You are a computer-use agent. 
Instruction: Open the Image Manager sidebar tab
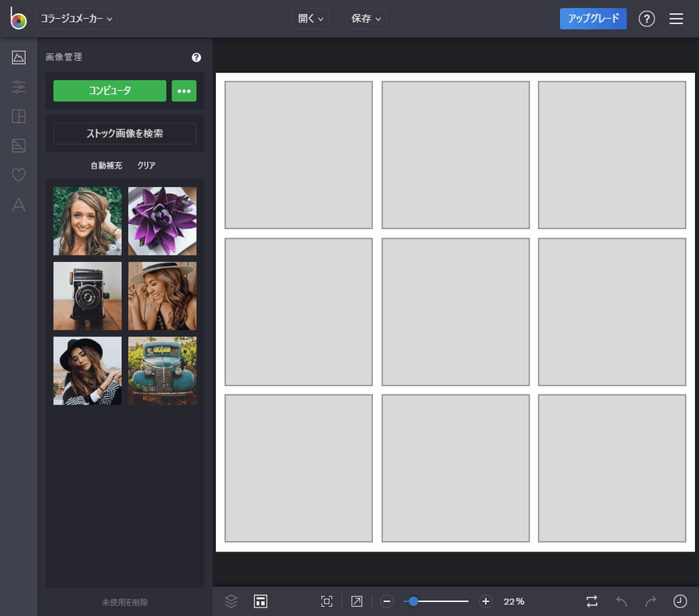pyautogui.click(x=19, y=57)
